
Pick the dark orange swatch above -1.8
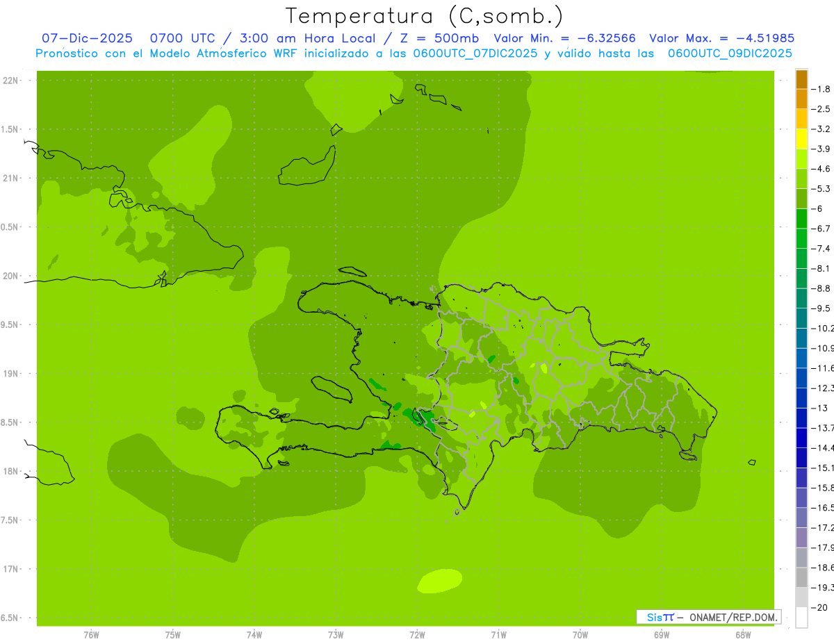[x=801, y=79]
